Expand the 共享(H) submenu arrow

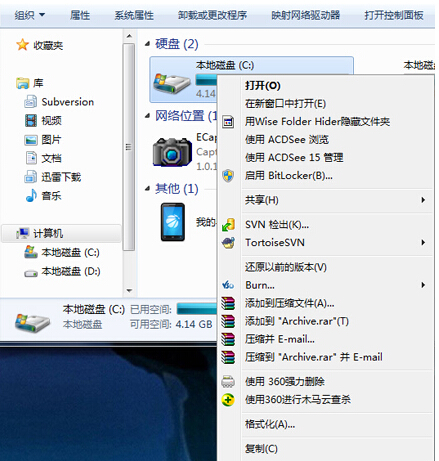coord(423,200)
